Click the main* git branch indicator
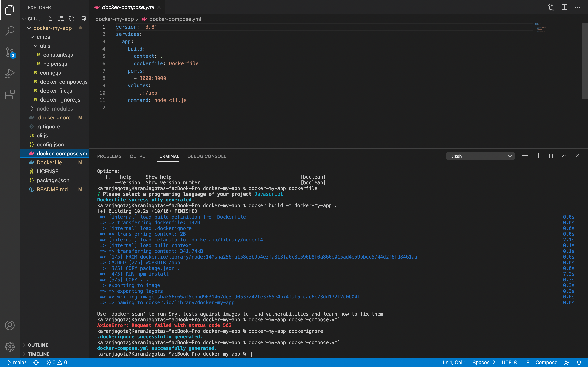 17,362
